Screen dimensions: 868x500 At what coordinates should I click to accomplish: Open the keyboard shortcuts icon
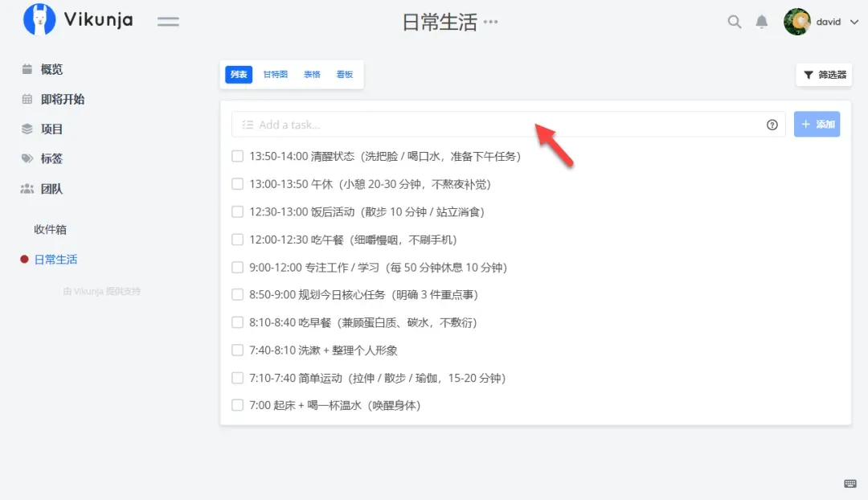coord(850,483)
